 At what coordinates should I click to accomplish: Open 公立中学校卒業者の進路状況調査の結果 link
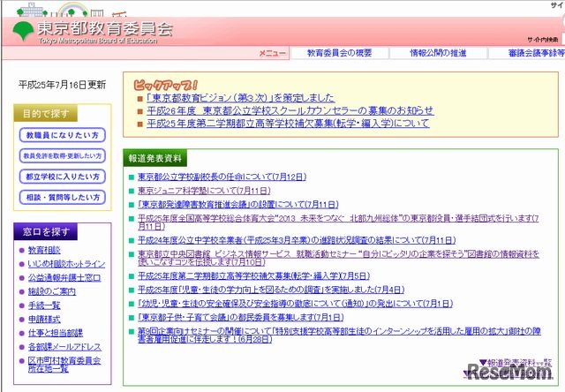pyautogui.click(x=297, y=240)
